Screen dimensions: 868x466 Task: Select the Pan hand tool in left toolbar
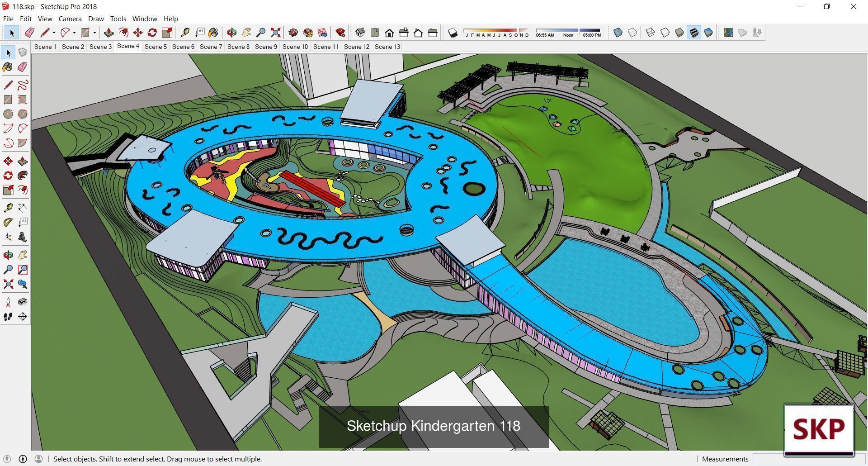click(x=23, y=255)
